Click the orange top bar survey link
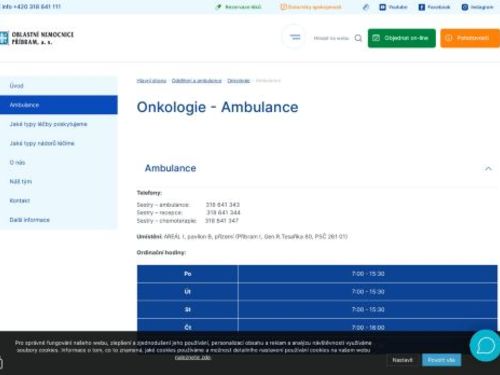Viewport: 500px width, 375px height. click(x=315, y=7)
